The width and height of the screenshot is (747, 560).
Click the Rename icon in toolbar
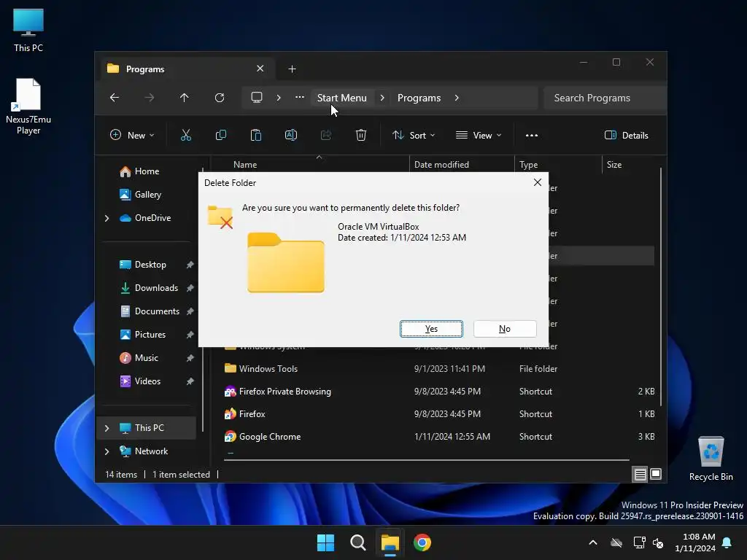291,135
